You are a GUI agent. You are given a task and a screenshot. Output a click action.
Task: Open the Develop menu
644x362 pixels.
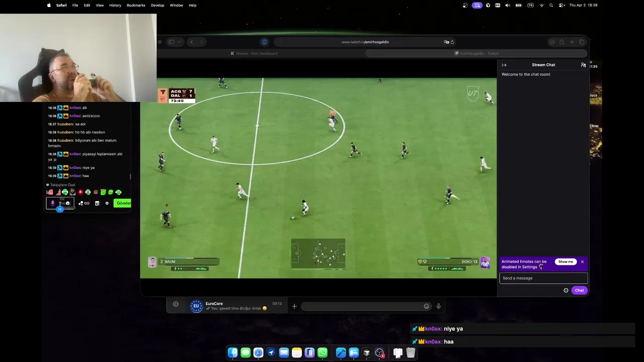157,5
